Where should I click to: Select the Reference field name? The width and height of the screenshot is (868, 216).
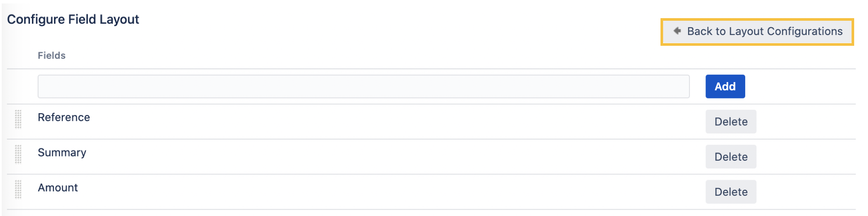[64, 118]
